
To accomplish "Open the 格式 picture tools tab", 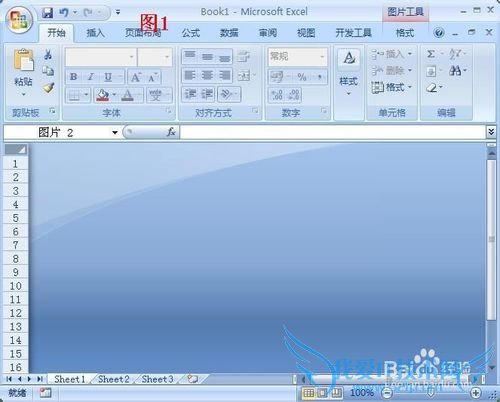I will coord(405,33).
